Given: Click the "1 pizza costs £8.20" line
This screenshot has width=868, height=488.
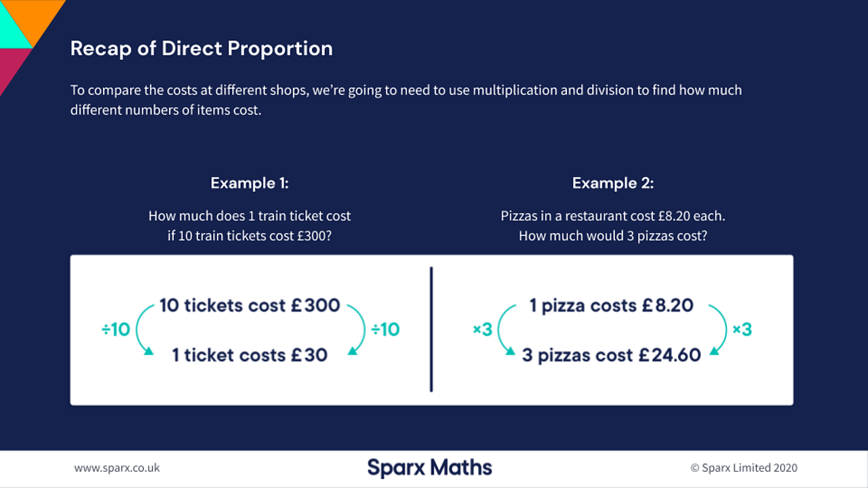Looking at the screenshot, I should point(611,305).
